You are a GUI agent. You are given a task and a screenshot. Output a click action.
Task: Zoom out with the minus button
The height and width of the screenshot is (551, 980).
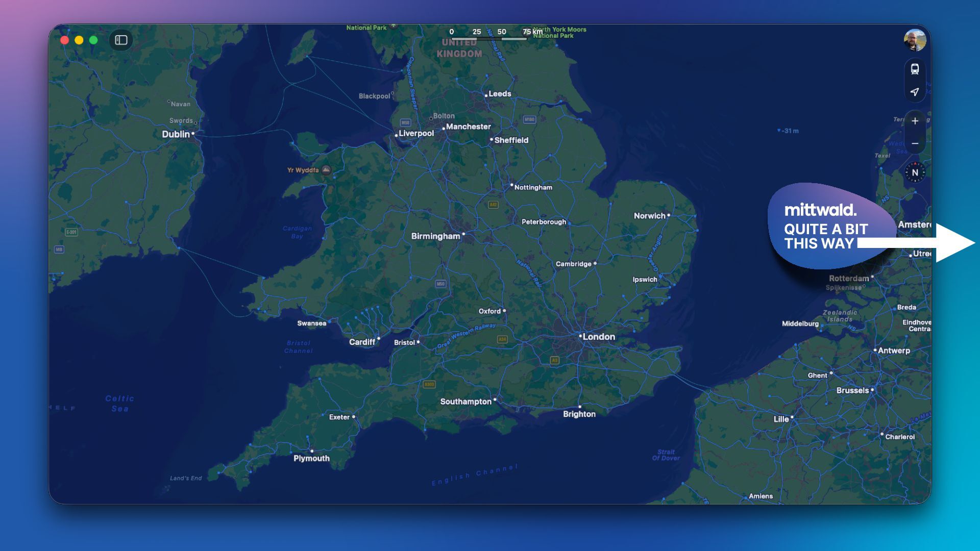point(915,144)
